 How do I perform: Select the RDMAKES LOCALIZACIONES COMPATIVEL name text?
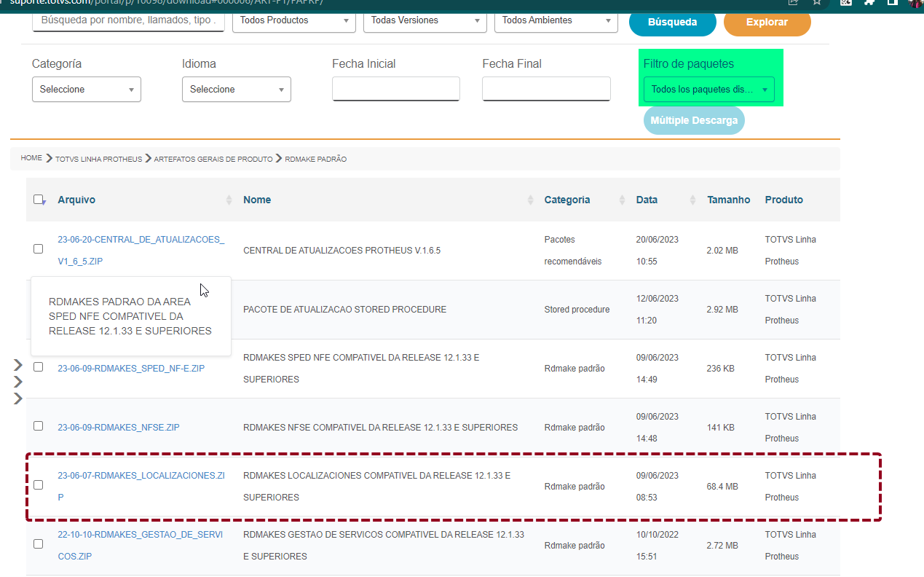coord(376,486)
